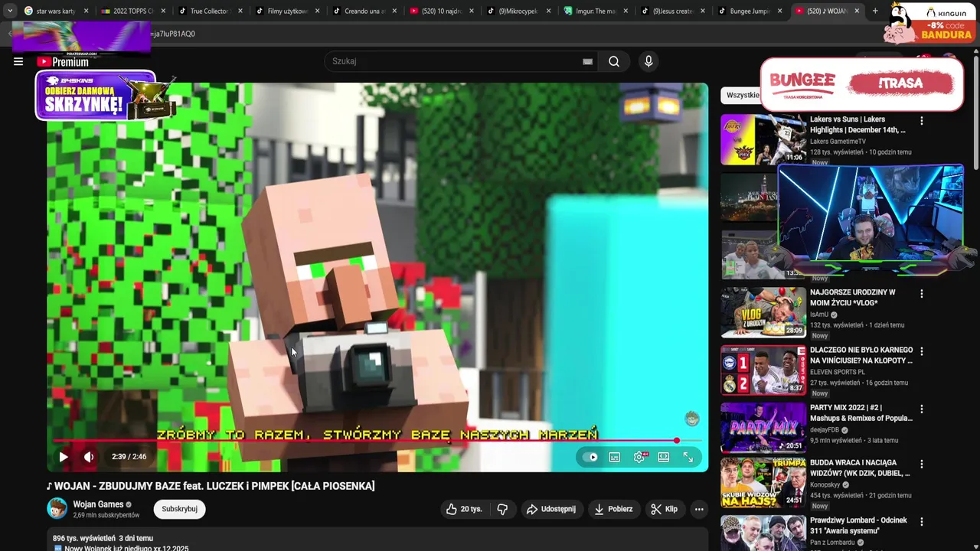Open options for Lakers vs Suns video

click(x=922, y=121)
